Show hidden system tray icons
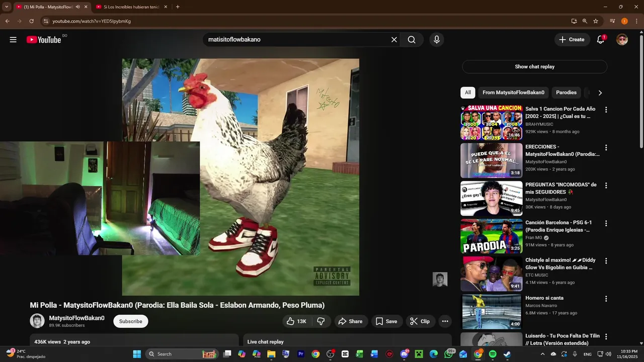The height and width of the screenshot is (362, 644). [542, 354]
